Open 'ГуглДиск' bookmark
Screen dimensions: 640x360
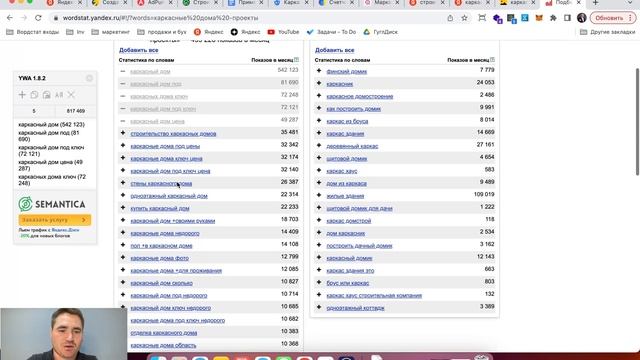pos(380,32)
